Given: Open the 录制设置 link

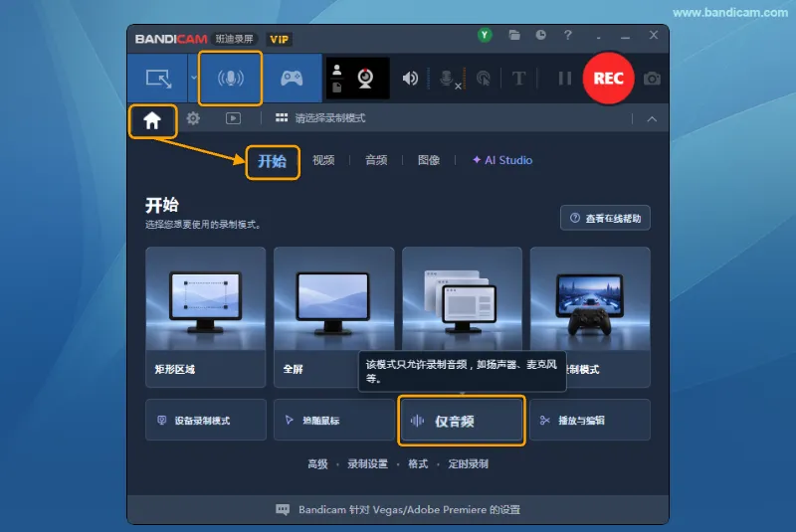Looking at the screenshot, I should [x=367, y=464].
